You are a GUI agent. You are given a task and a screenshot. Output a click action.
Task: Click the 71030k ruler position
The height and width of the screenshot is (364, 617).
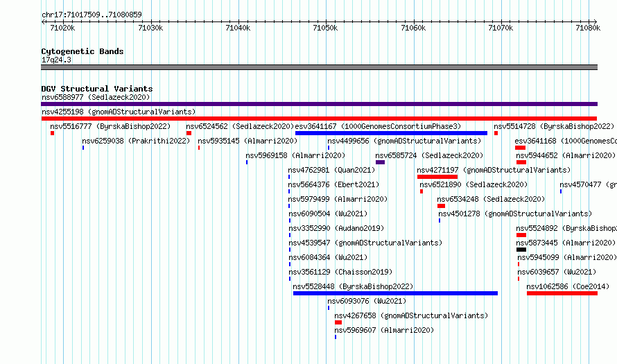pos(150,28)
